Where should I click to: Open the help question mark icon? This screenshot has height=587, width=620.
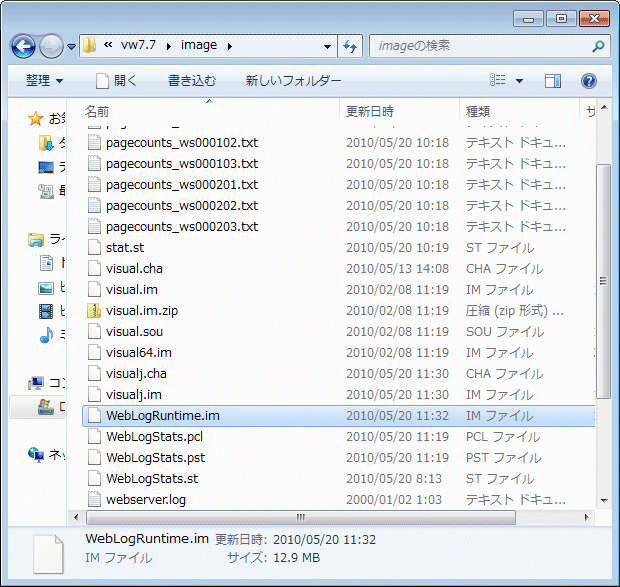(589, 80)
